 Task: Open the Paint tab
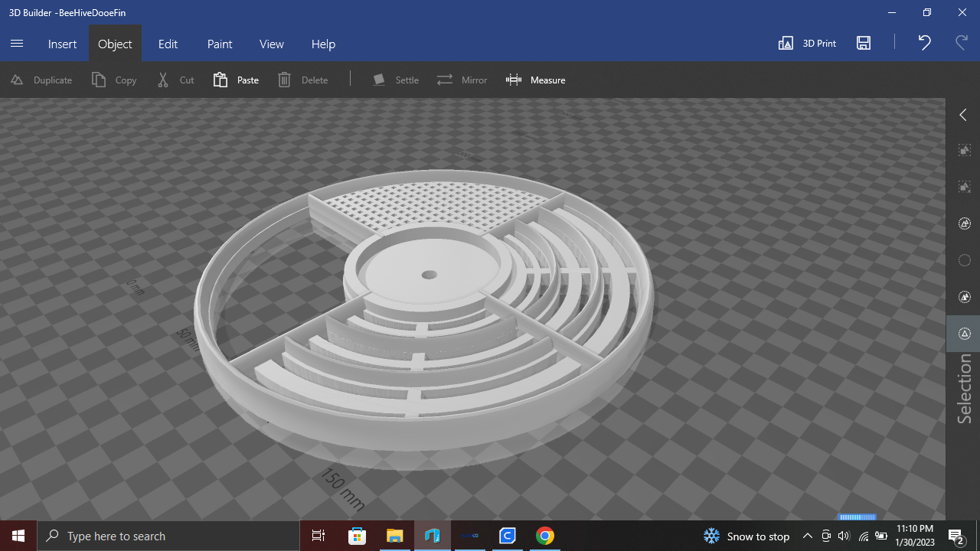220,44
